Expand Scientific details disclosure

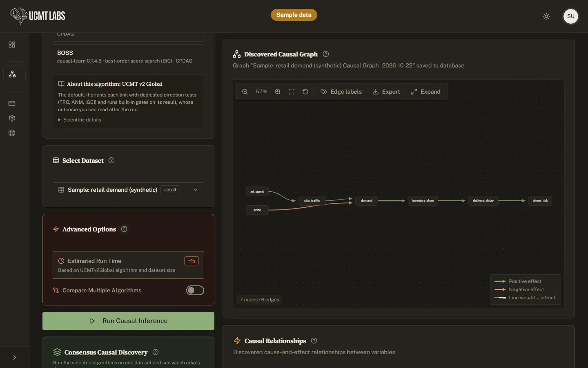tap(80, 120)
